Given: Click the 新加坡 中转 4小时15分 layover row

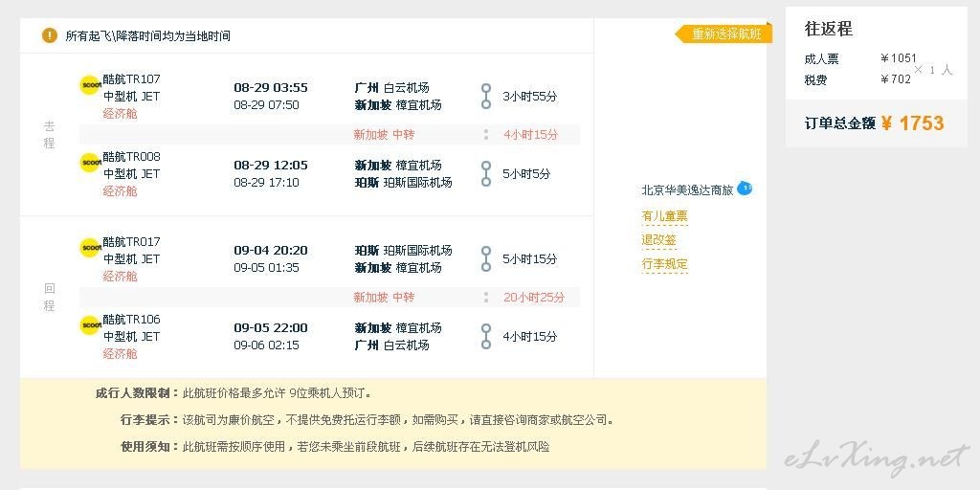Looking at the screenshot, I should click(330, 134).
